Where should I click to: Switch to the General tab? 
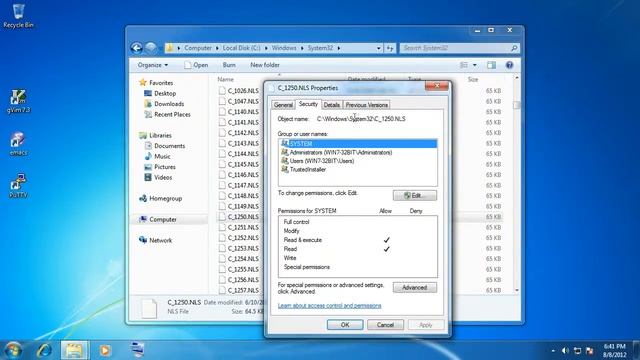pyautogui.click(x=283, y=105)
